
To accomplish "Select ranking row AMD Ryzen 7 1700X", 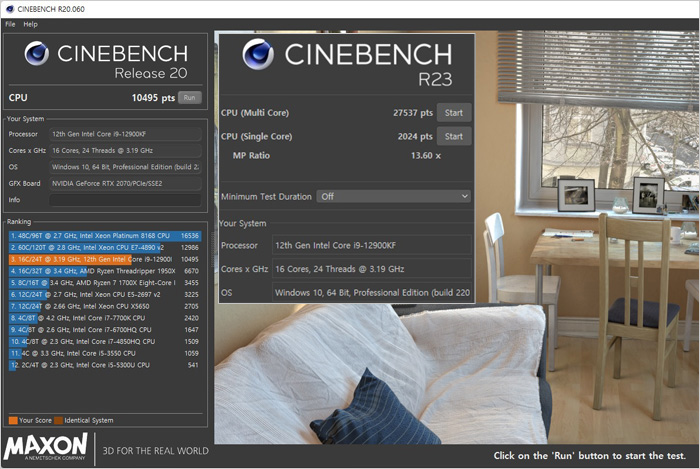I will [x=104, y=282].
